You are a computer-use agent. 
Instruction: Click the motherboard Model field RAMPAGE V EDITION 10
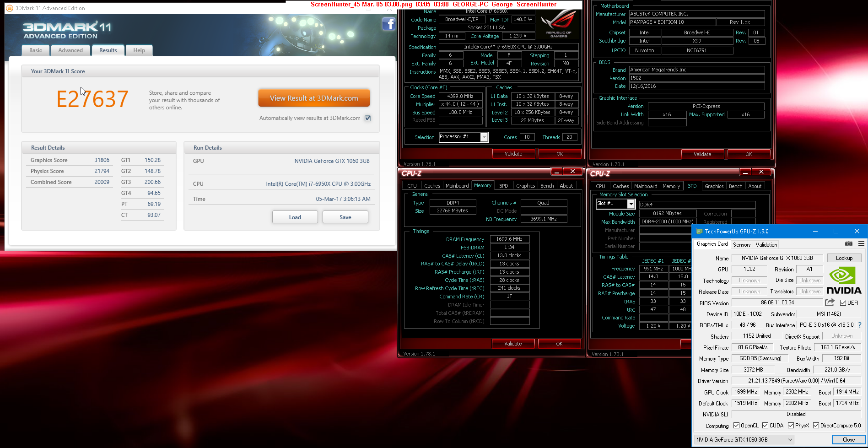(x=672, y=22)
